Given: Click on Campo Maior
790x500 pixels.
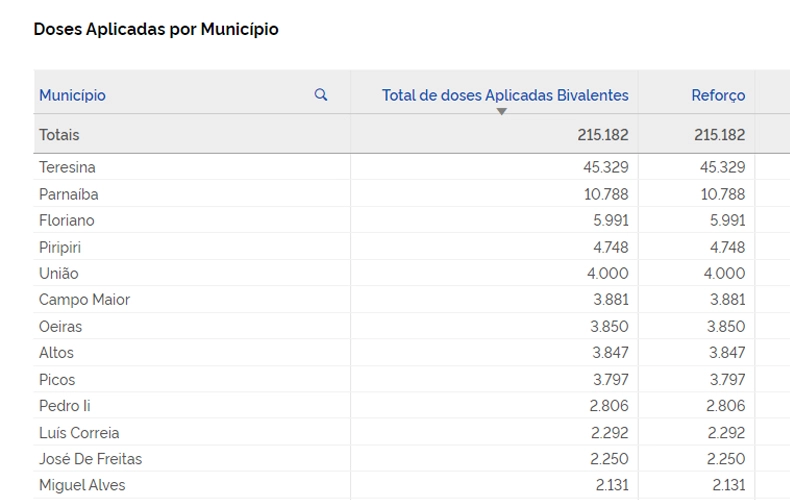Looking at the screenshot, I should 85,299.
